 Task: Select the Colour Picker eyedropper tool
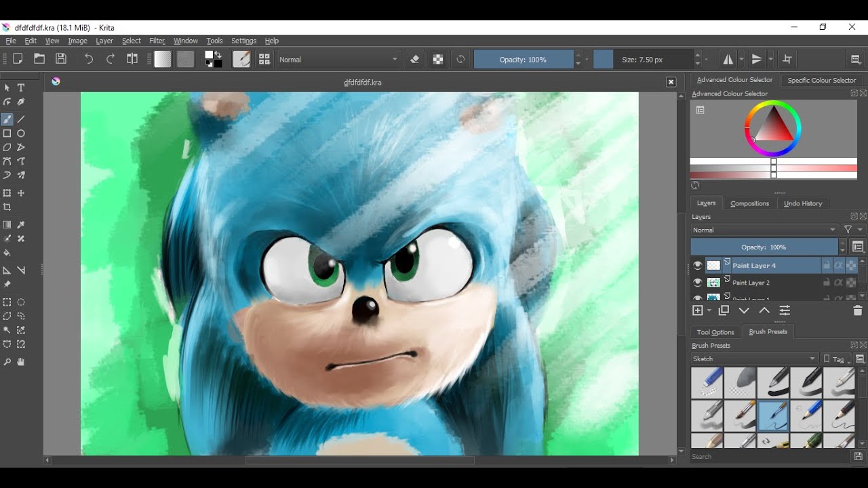[x=21, y=224]
